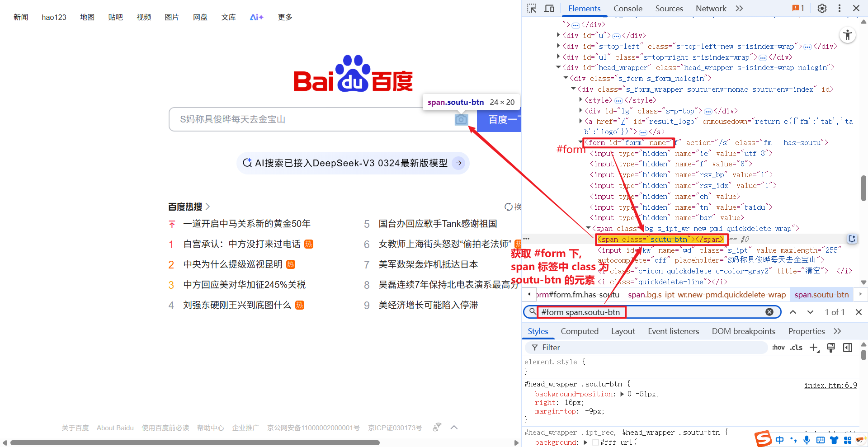Click the Ai+ icon in top navigation

point(256,17)
